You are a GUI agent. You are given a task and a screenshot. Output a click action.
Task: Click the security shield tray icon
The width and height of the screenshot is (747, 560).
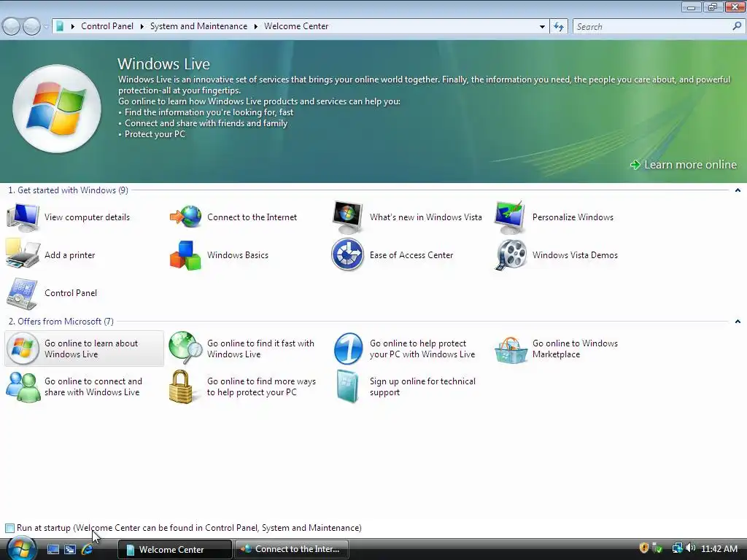[x=643, y=548]
